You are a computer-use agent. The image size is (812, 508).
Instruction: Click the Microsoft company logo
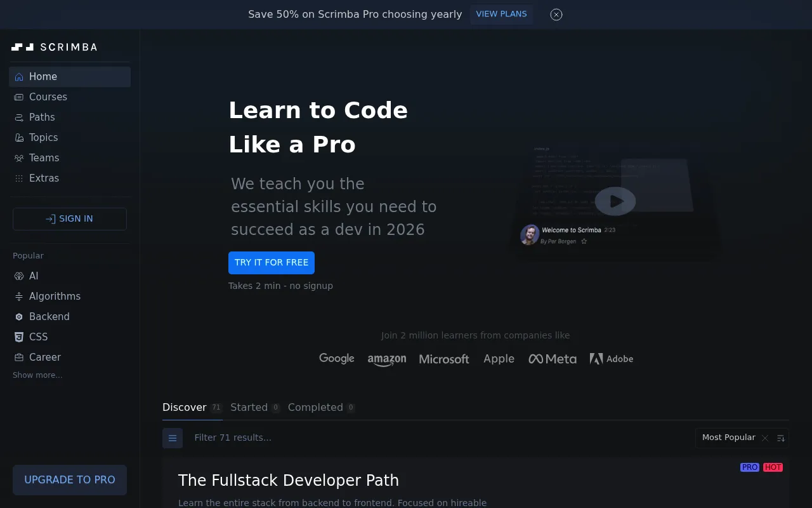pos(444,359)
